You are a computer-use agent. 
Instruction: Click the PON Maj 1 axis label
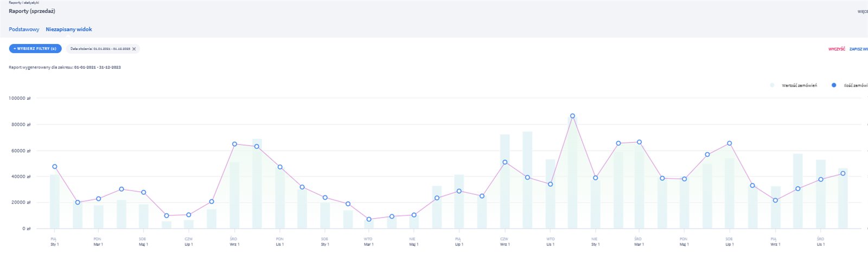pyautogui.click(x=684, y=242)
